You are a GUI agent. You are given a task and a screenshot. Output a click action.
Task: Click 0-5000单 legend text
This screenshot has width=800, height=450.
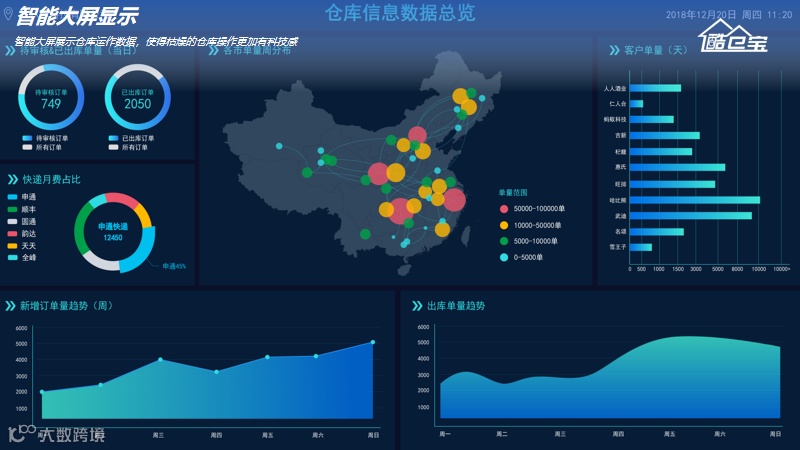click(x=528, y=257)
